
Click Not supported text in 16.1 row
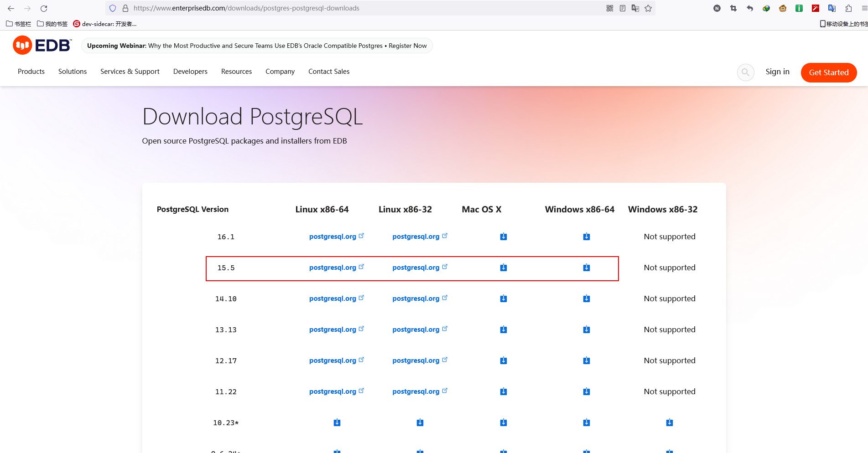click(670, 237)
